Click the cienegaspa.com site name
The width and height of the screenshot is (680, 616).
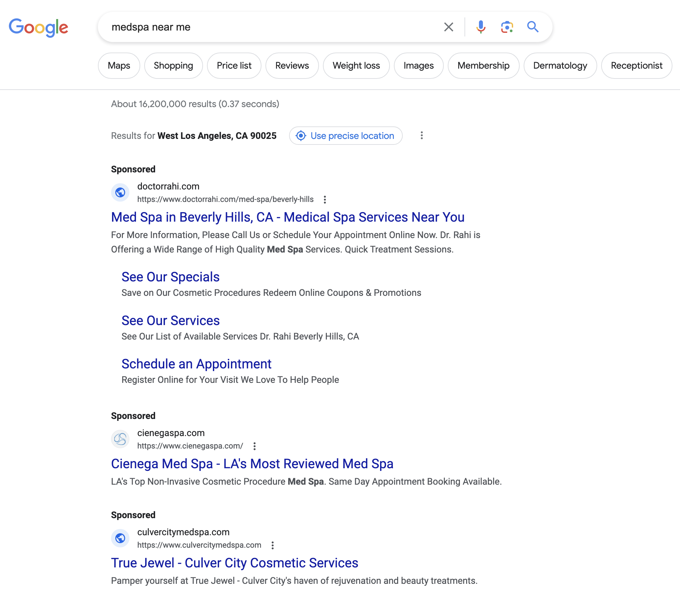[171, 432]
